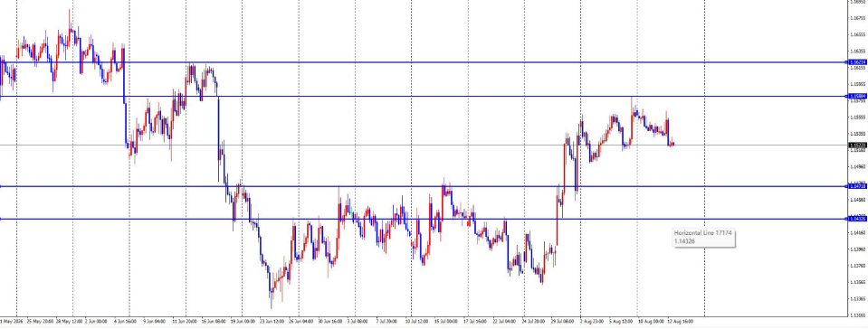The width and height of the screenshot is (868, 329).
Task: Click the 12 Aug 16:00 time label
Action: click(x=679, y=321)
